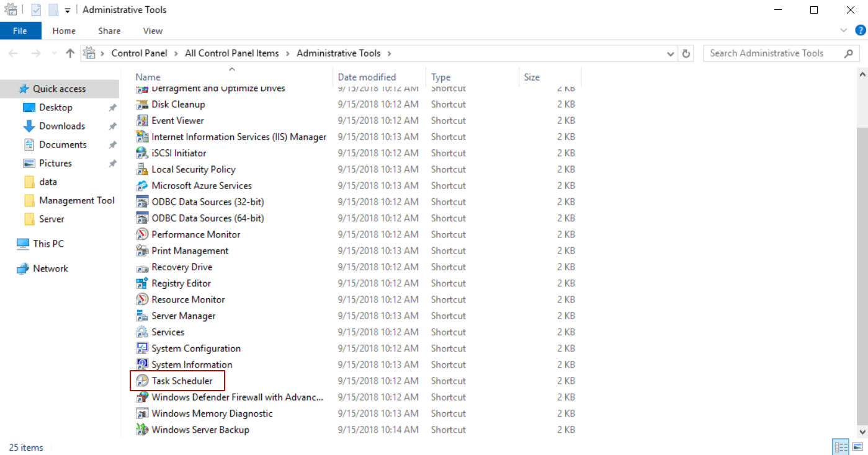The image size is (868, 455).
Task: Open the Task Scheduler shortcut
Action: coord(182,381)
